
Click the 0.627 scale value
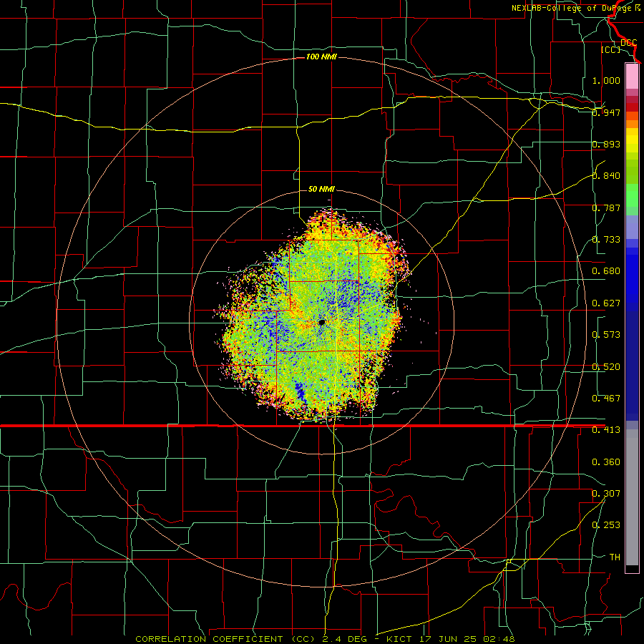coord(606,303)
